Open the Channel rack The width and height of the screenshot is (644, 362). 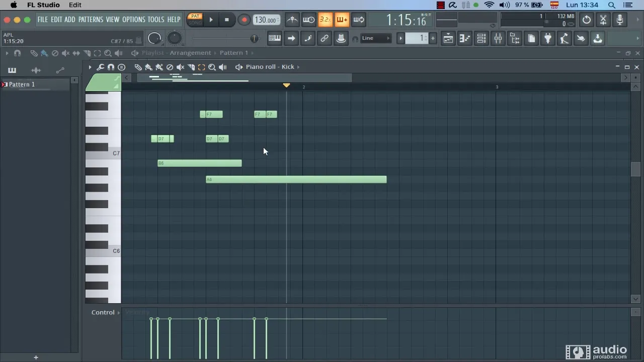pyautogui.click(x=481, y=38)
